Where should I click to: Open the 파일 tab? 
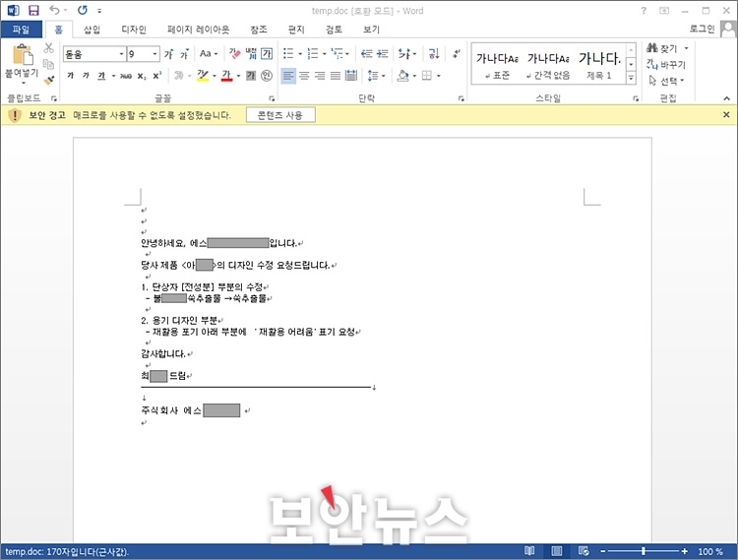point(22,30)
